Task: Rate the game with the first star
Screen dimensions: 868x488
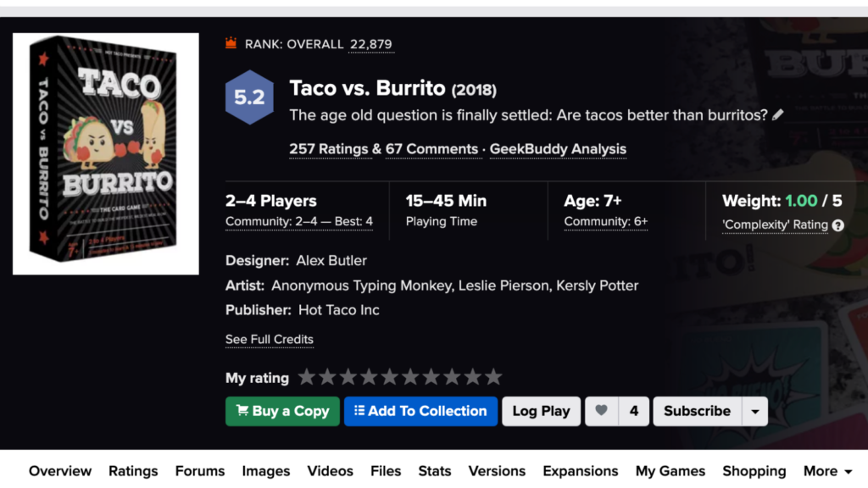Action: [307, 377]
